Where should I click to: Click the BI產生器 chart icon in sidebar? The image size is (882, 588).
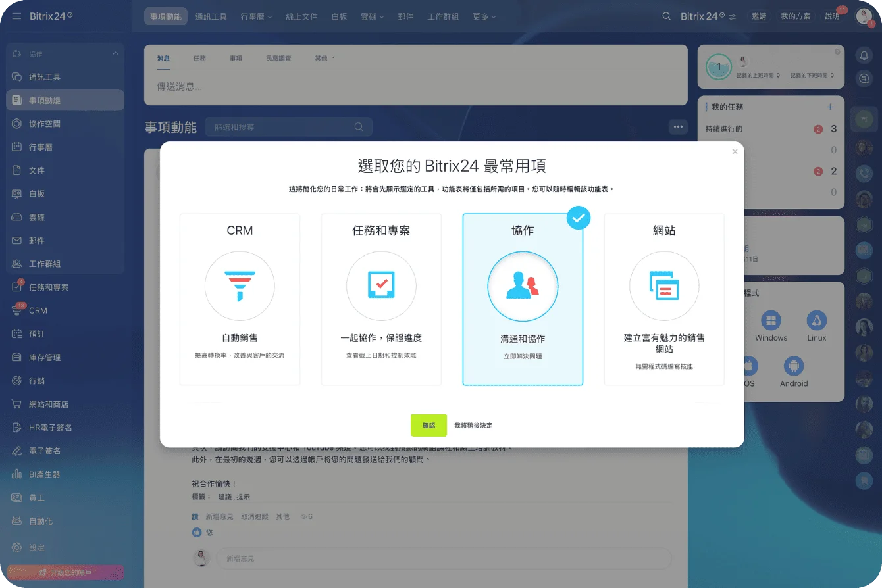[17, 474]
